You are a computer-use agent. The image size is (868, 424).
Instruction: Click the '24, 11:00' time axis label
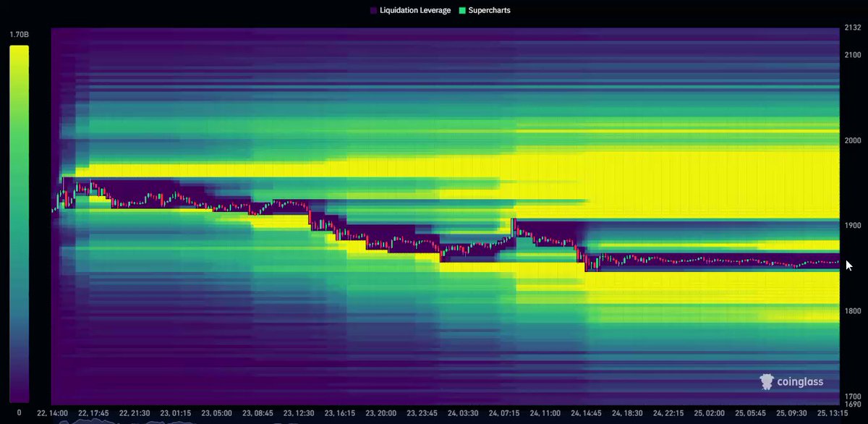coord(546,413)
